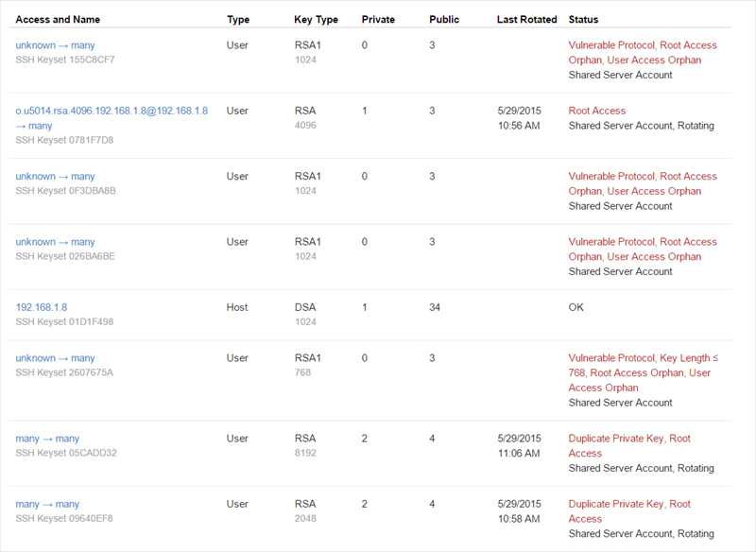Sort table by Key Type header
Screen dimensions: 756x552
pos(316,20)
